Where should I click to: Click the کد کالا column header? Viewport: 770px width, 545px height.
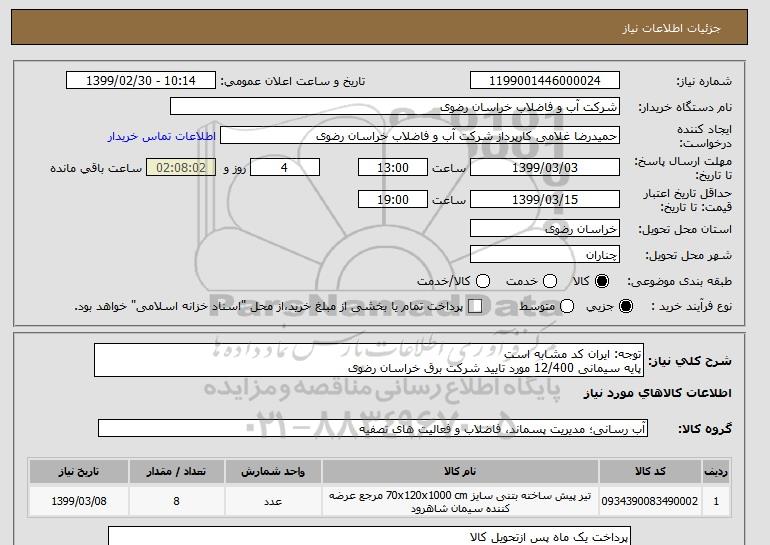coord(650,471)
